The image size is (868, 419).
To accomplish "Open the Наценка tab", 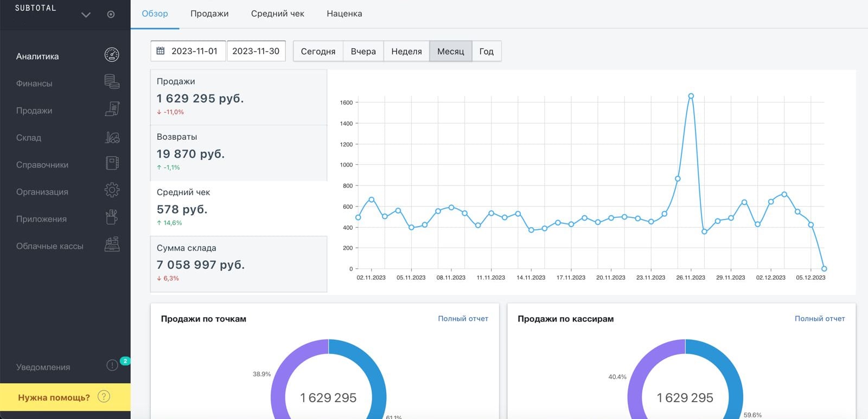I will (344, 14).
